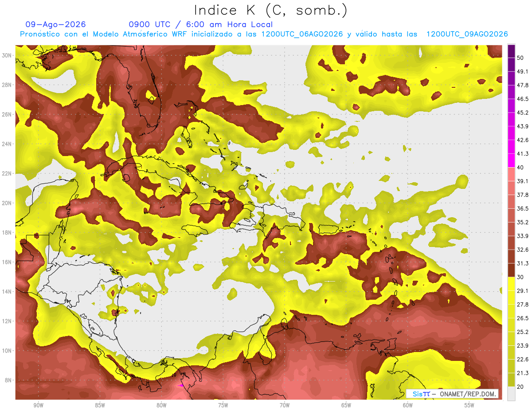Image resolution: width=532 pixels, height=411 pixels.
Task: Click the salmon colorbar swatch between 39.1 and 40
Action: pos(511,174)
